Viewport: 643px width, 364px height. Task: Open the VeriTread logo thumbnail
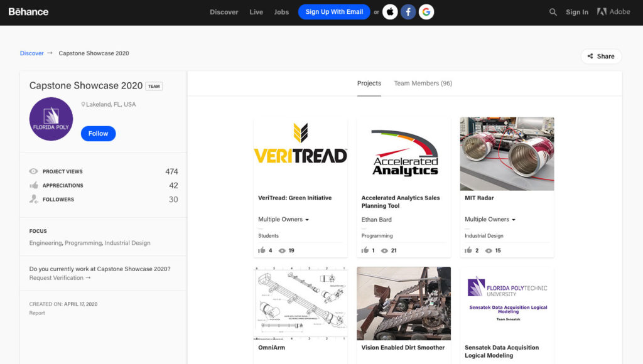pyautogui.click(x=301, y=154)
